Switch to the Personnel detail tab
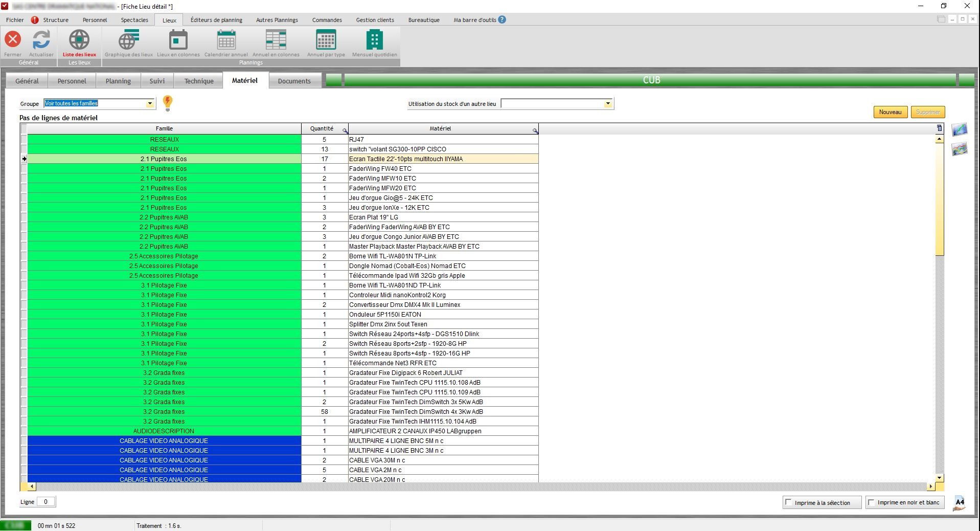 (x=72, y=81)
